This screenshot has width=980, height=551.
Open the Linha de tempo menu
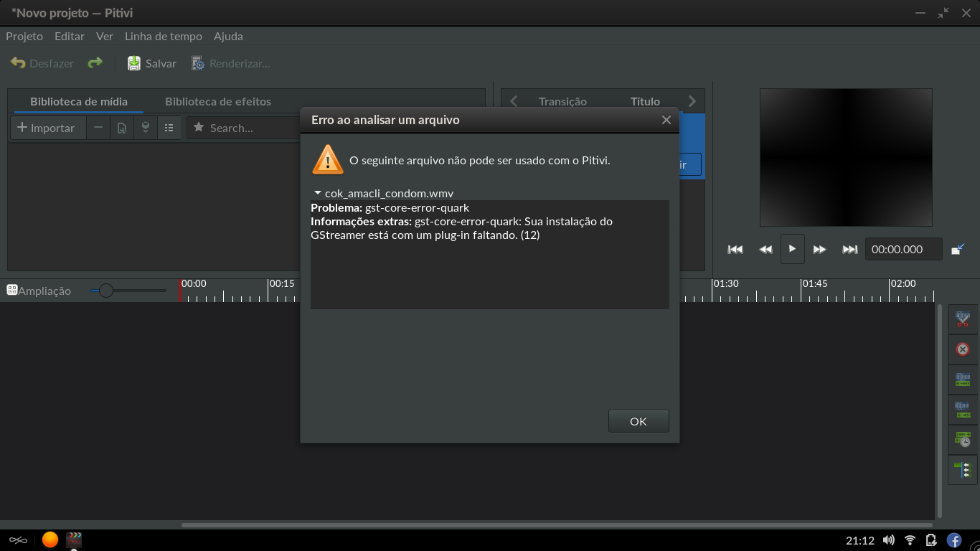(164, 36)
